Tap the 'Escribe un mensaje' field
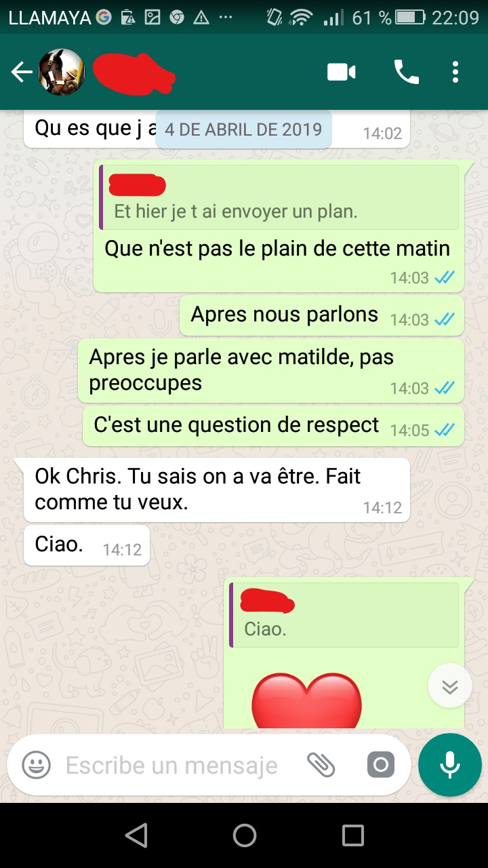 (x=171, y=766)
